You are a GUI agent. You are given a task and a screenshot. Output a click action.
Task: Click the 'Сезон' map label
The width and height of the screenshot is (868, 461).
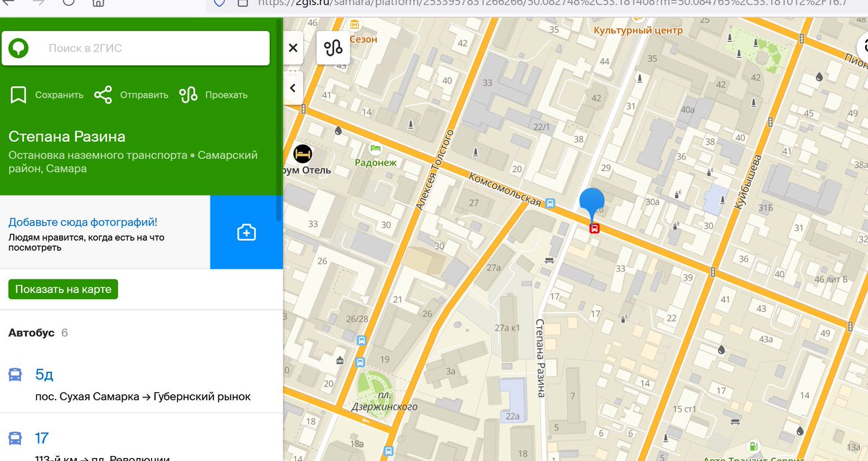pyautogui.click(x=363, y=39)
